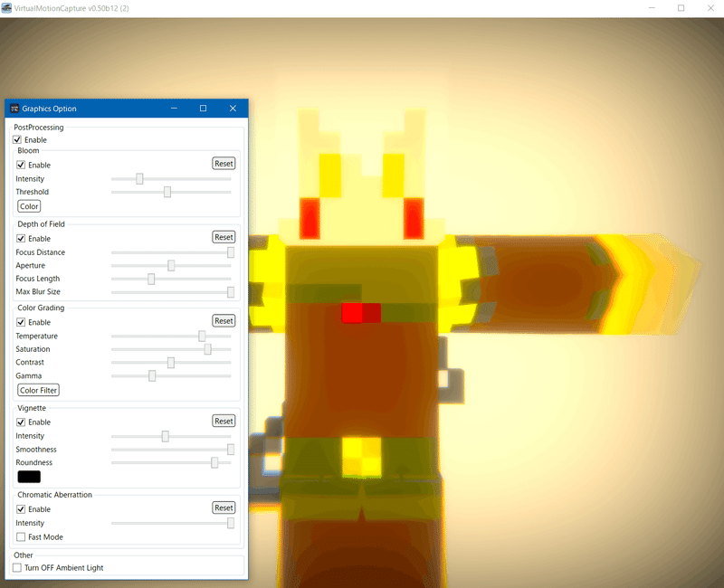Toggle the Depth of Field Enable checkbox
This screenshot has width=724, height=588.
[21, 239]
